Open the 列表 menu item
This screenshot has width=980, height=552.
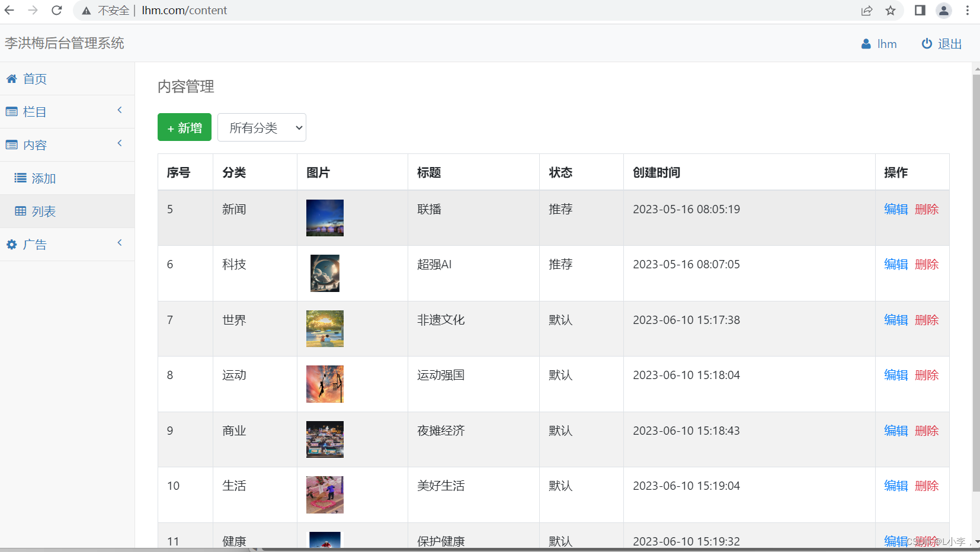pos(43,211)
